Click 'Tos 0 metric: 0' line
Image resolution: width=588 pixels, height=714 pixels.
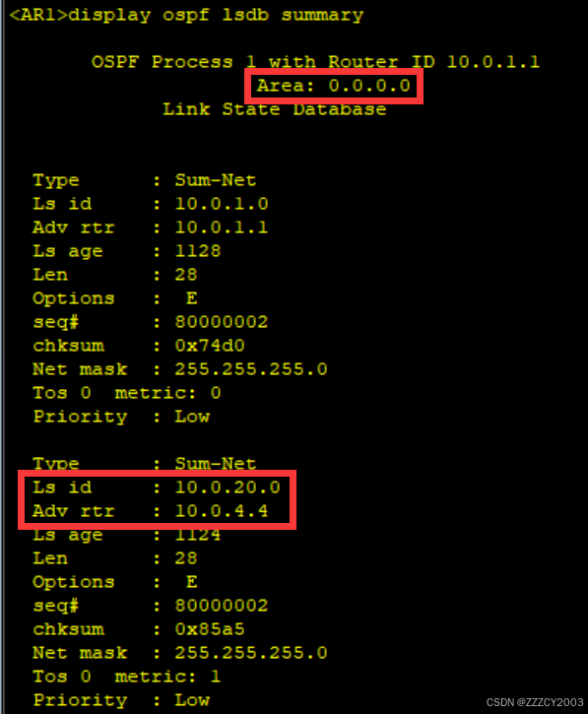pyautogui.click(x=127, y=393)
